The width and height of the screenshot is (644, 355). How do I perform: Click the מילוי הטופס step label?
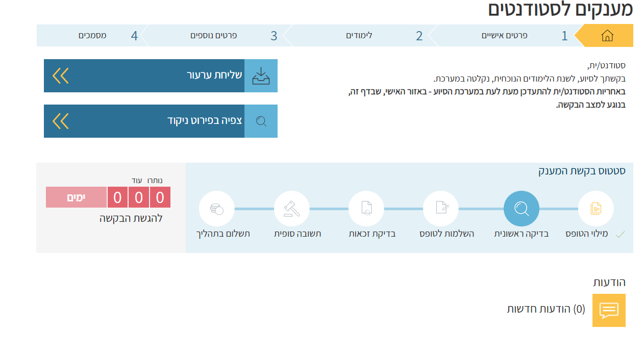click(x=587, y=234)
